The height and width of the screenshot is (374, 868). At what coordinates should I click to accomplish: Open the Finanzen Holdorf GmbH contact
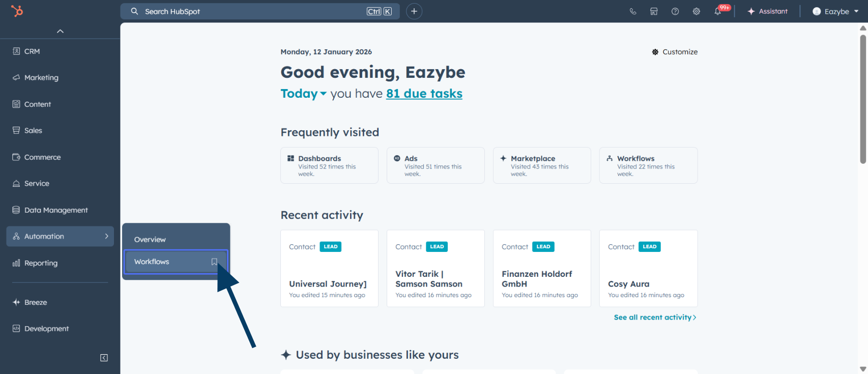click(542, 269)
